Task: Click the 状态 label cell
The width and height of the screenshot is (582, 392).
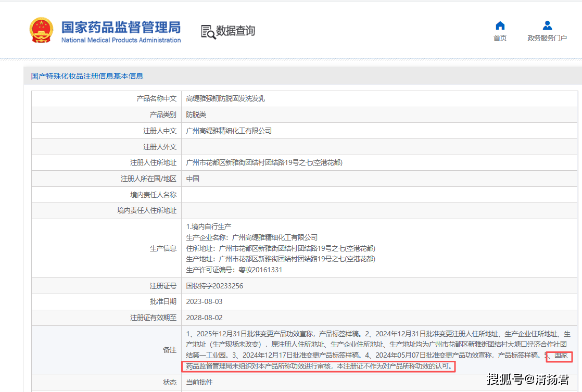Action: pyautogui.click(x=106, y=382)
